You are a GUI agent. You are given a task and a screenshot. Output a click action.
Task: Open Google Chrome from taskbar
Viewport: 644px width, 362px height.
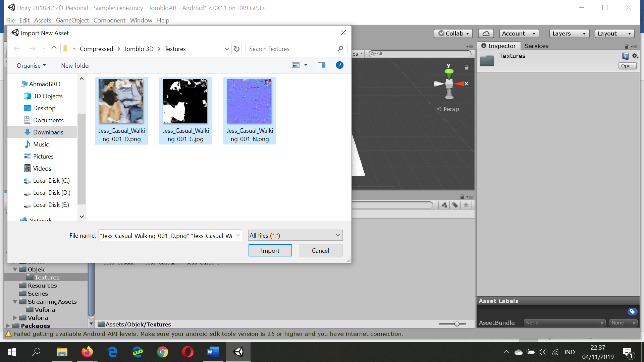162,352
